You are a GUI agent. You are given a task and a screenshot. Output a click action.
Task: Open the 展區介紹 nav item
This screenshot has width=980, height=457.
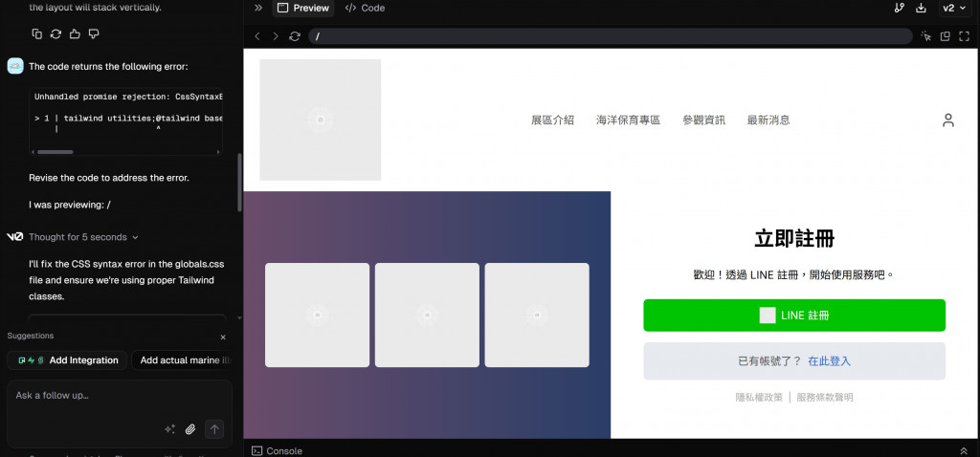click(x=552, y=120)
